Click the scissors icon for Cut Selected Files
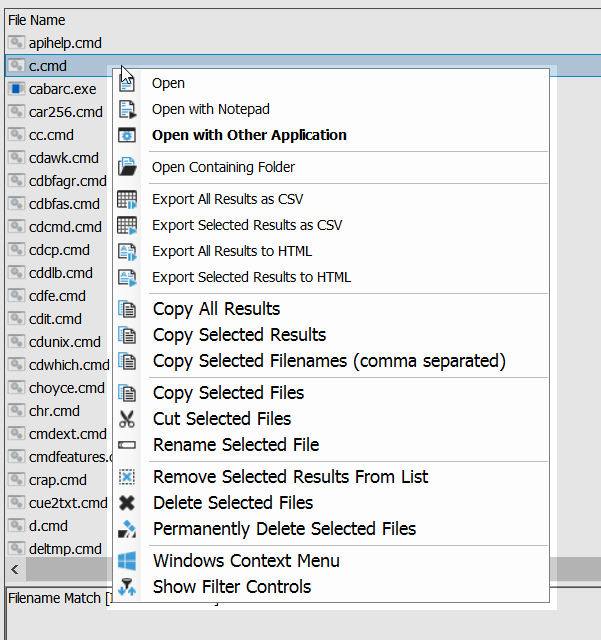This screenshot has height=640, width=601. coord(127,419)
